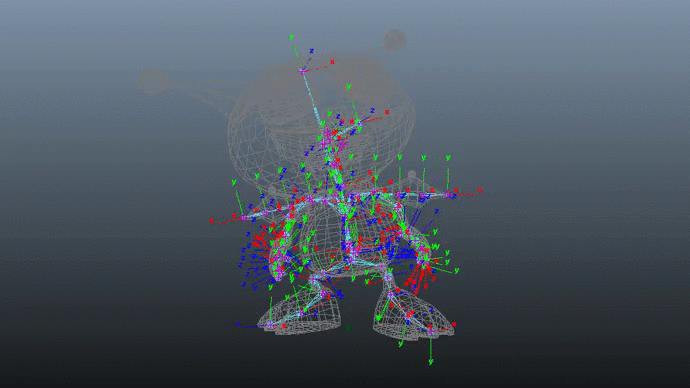Click the red x label beside topmost joint
The image size is (690, 388).
(332, 62)
